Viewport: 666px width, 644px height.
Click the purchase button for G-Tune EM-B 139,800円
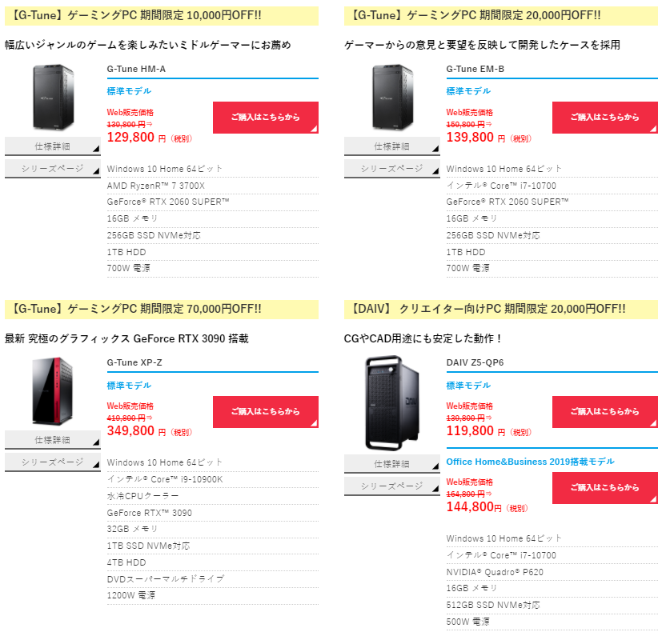[605, 118]
